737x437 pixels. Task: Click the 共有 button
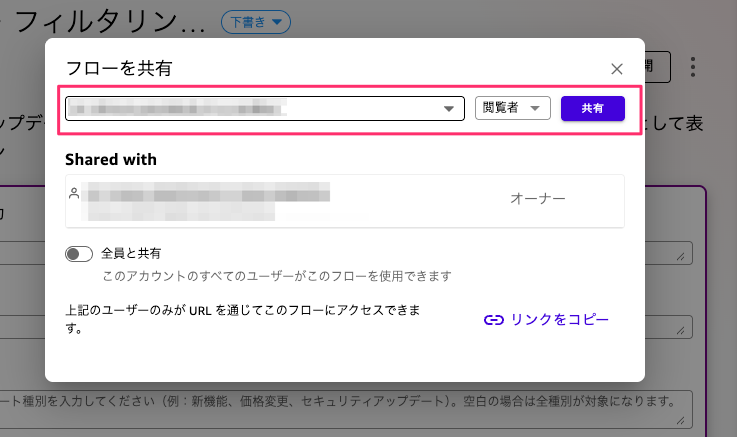[593, 109]
